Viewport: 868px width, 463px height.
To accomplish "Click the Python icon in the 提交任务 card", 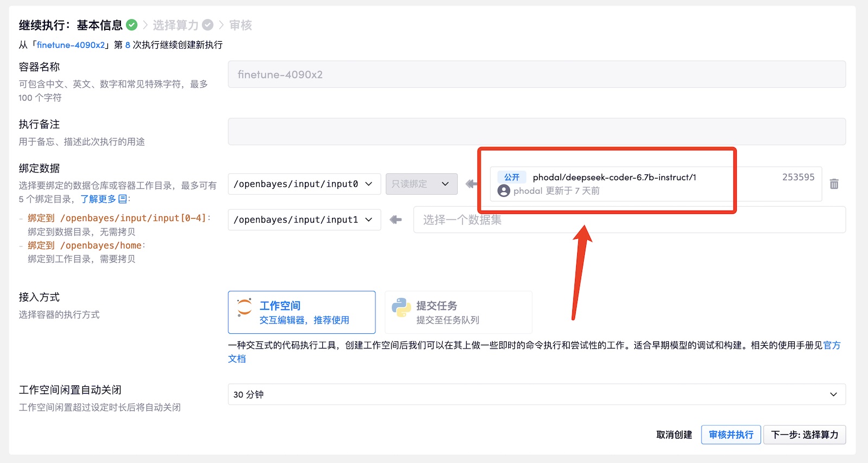I will 401,307.
